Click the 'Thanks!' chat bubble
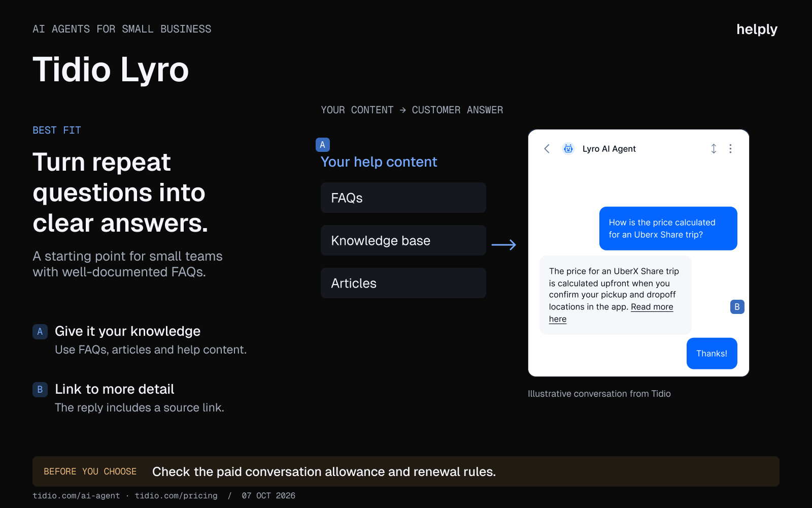812x508 pixels. click(712, 354)
